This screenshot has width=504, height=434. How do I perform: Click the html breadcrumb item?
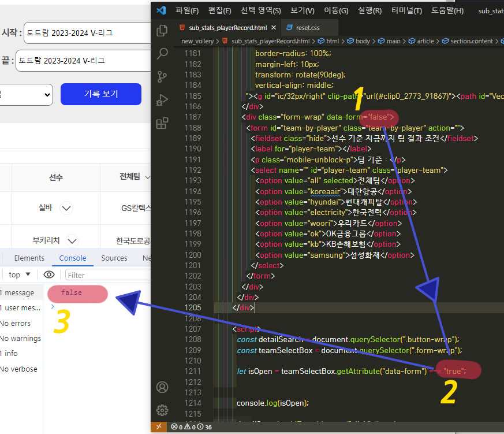(x=328, y=41)
